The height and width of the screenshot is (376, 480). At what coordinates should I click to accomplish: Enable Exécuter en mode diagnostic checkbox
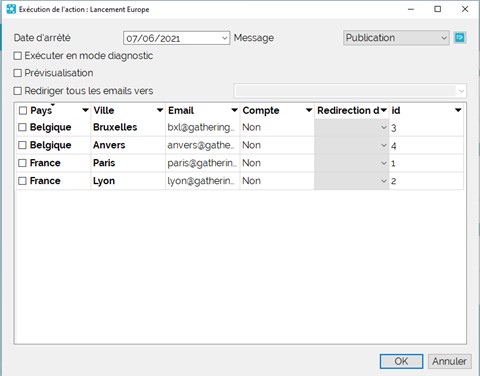coord(18,56)
